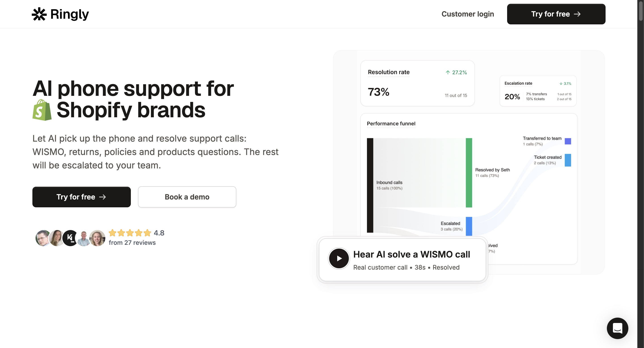This screenshot has width=644, height=348.
Task: Play the WISMO call audio
Action: click(339, 258)
